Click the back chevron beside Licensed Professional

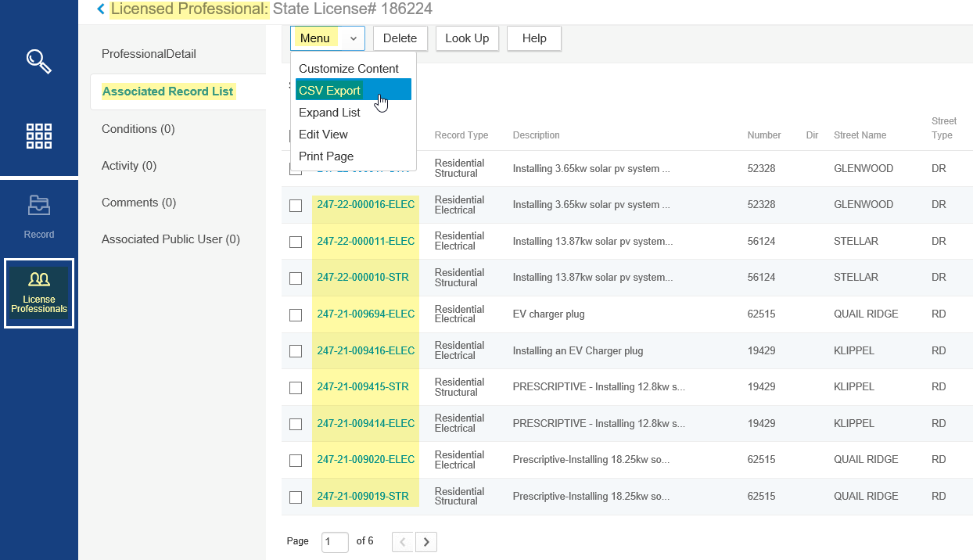100,9
